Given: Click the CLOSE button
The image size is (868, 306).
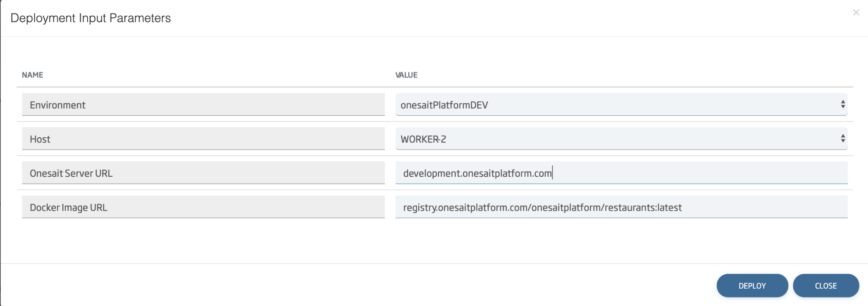Looking at the screenshot, I should point(826,285).
